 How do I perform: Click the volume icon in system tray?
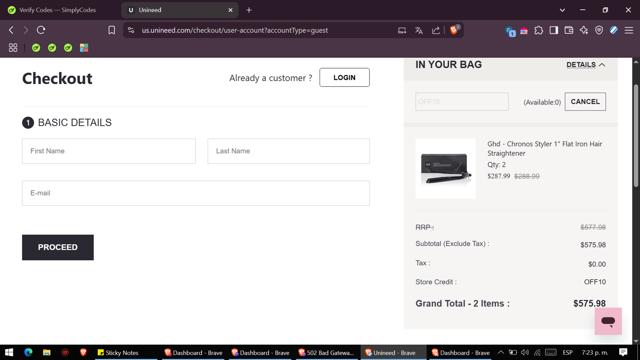coord(525,352)
